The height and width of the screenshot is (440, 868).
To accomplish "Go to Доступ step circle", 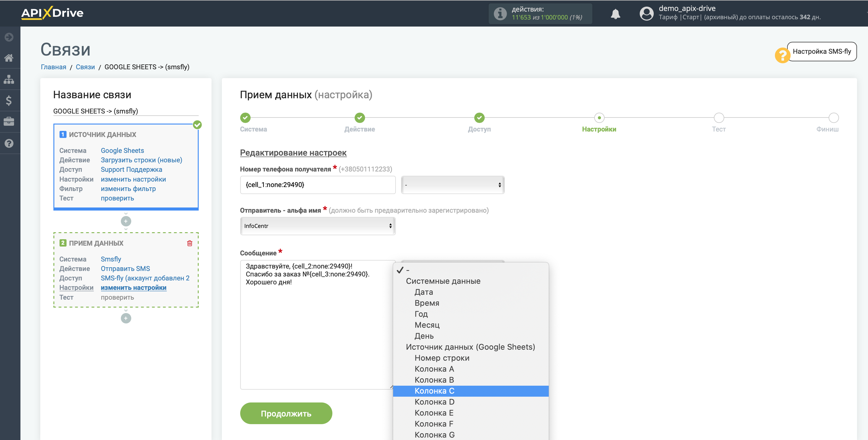I will coord(479,117).
